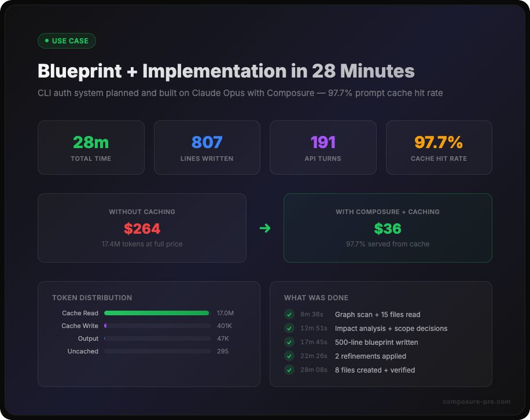Click the green dot inside the USE CASE badge

46,40
